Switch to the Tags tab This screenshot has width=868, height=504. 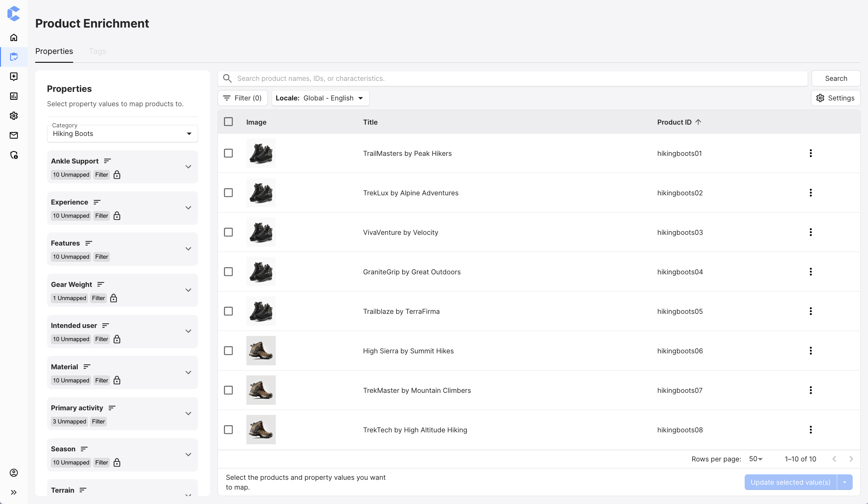tap(97, 51)
